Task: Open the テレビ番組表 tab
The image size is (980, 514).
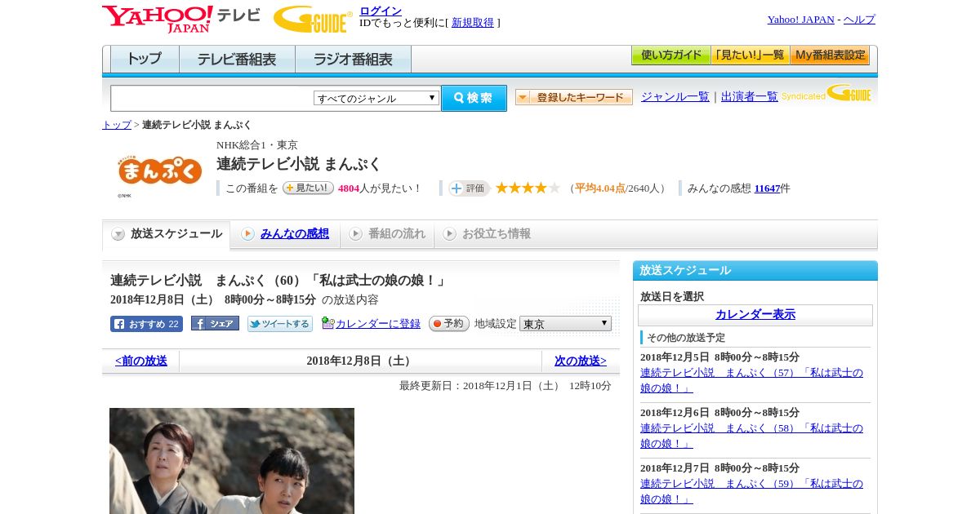Action: pos(237,59)
